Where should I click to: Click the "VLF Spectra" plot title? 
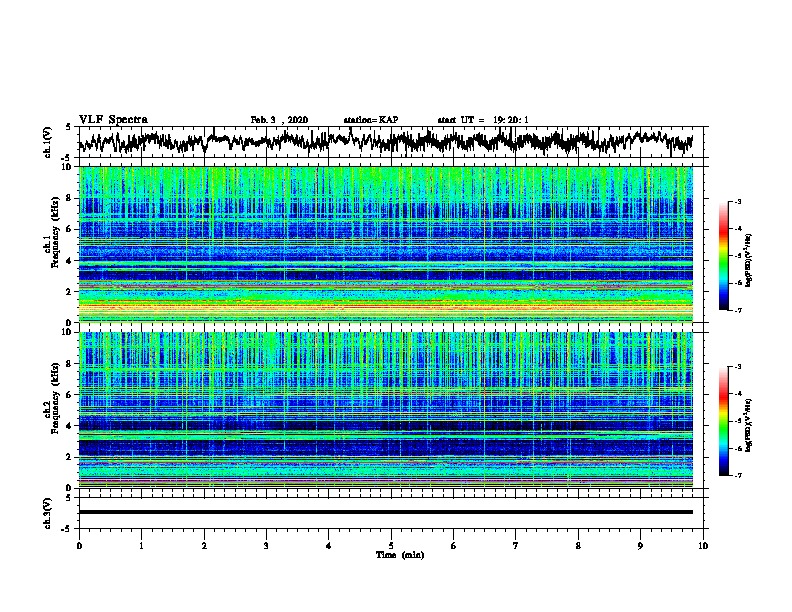(x=113, y=120)
